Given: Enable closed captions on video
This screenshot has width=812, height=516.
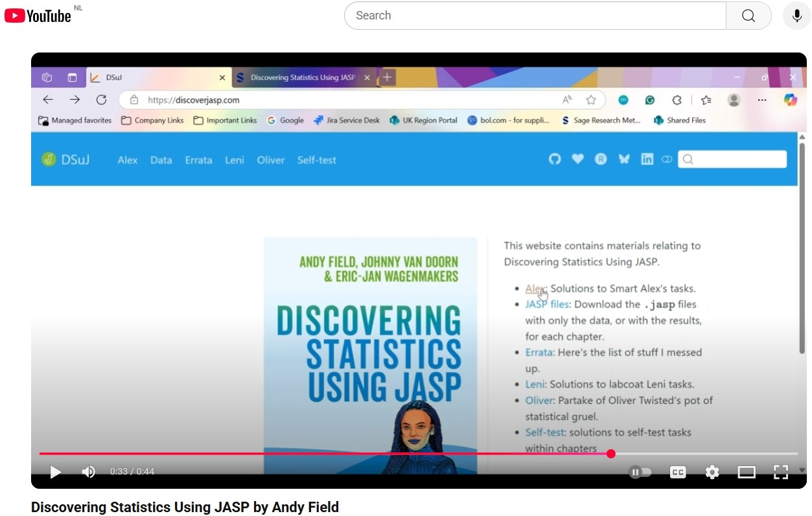Looking at the screenshot, I should point(678,472).
